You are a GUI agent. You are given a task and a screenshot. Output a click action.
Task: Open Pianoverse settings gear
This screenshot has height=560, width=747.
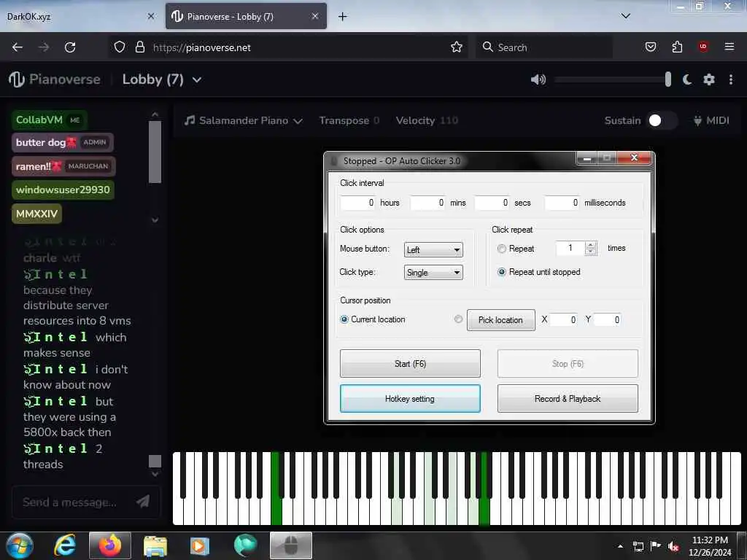click(709, 79)
